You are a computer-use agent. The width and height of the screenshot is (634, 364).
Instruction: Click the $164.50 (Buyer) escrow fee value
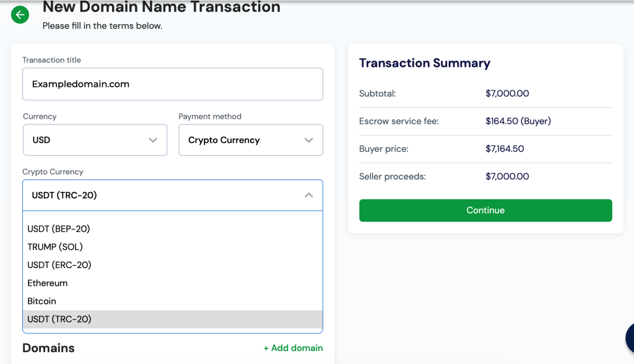518,121
